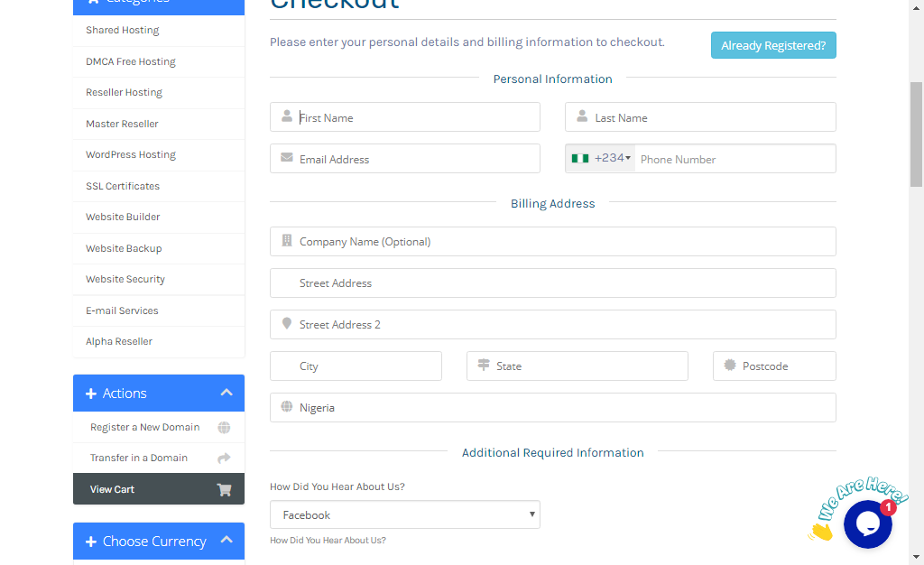Click Transfer in a Domain link
Image resolution: width=924 pixels, height=565 pixels.
point(159,458)
